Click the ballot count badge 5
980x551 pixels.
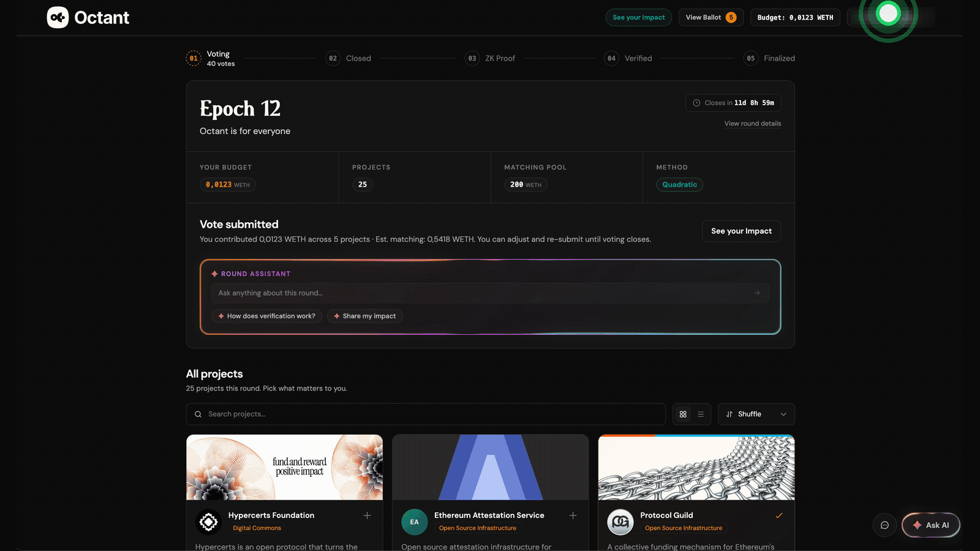pos(731,17)
